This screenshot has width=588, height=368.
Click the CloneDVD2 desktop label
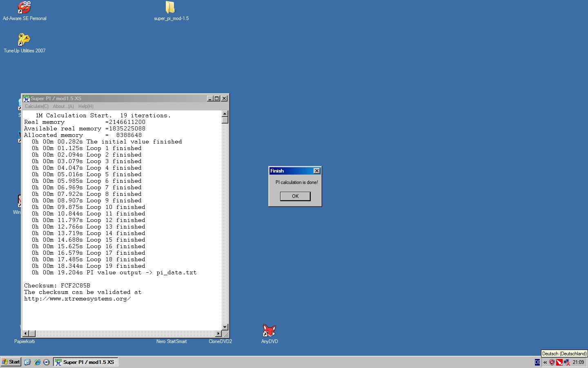[x=220, y=341]
